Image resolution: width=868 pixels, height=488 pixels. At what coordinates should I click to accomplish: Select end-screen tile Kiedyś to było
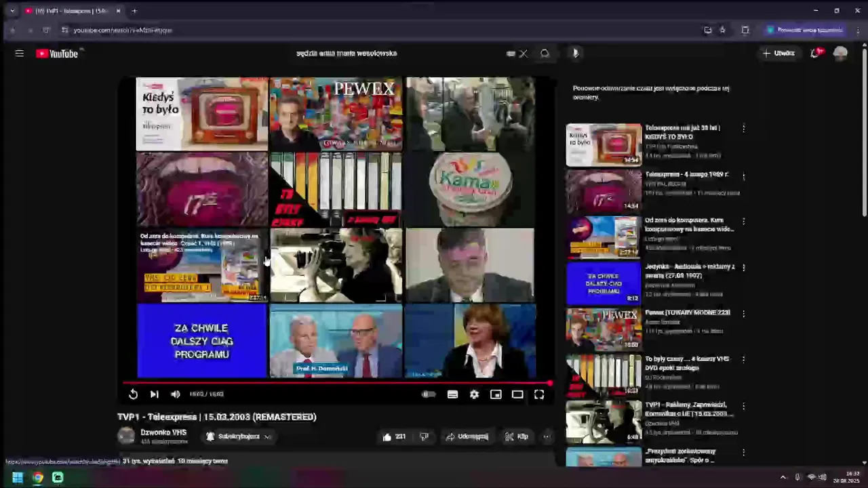pyautogui.click(x=201, y=114)
